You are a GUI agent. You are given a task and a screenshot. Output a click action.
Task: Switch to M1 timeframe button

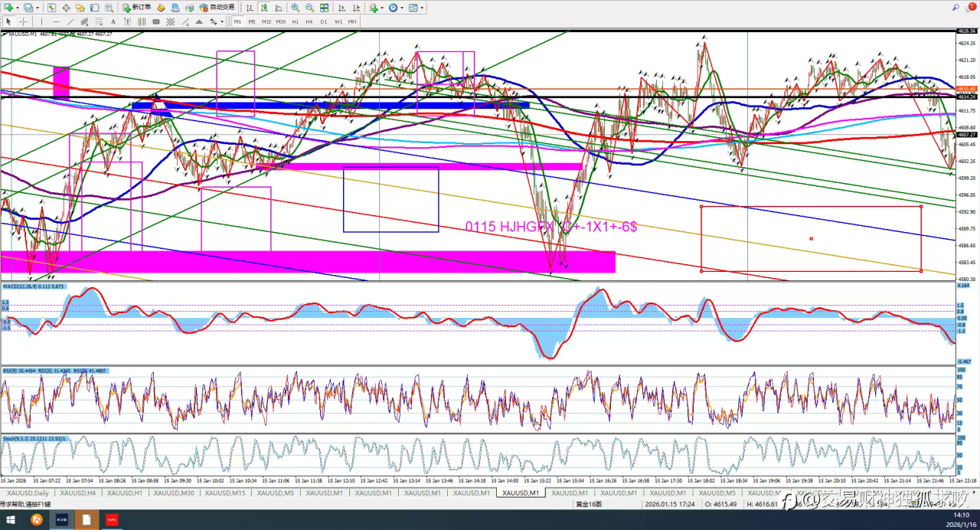tap(237, 21)
